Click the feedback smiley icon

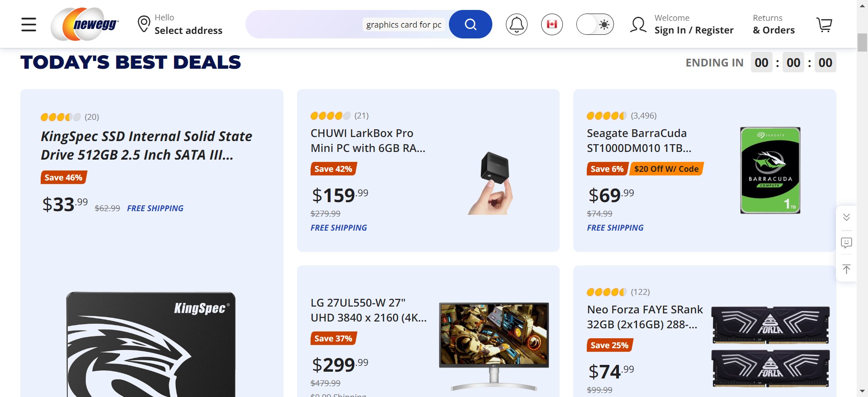pos(846,243)
